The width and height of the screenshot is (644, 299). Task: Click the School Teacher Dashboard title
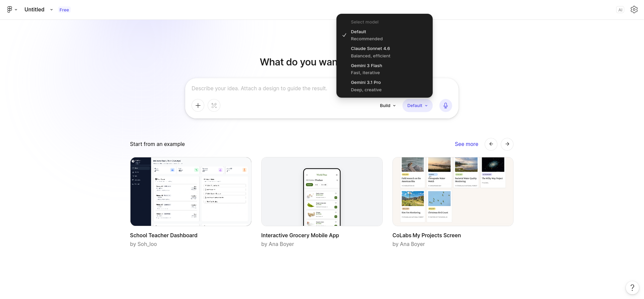[164, 235]
